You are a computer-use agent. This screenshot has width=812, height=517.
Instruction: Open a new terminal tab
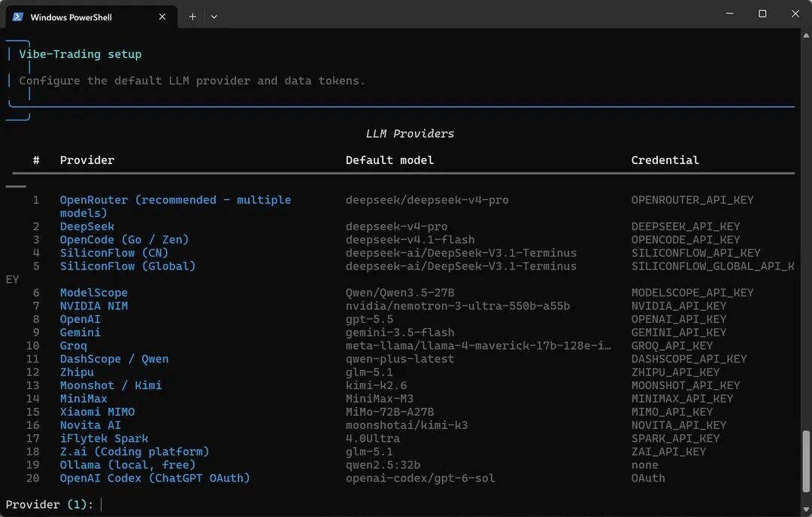[x=192, y=17]
